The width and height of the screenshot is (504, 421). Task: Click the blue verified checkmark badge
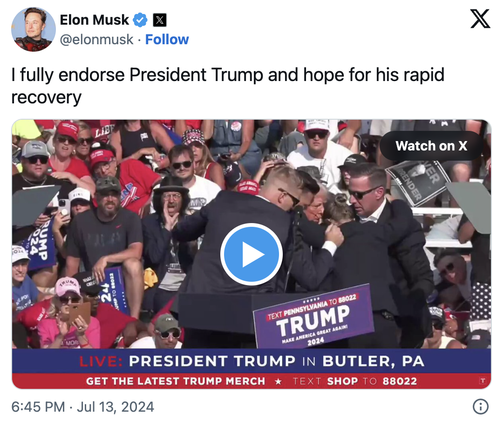140,20
